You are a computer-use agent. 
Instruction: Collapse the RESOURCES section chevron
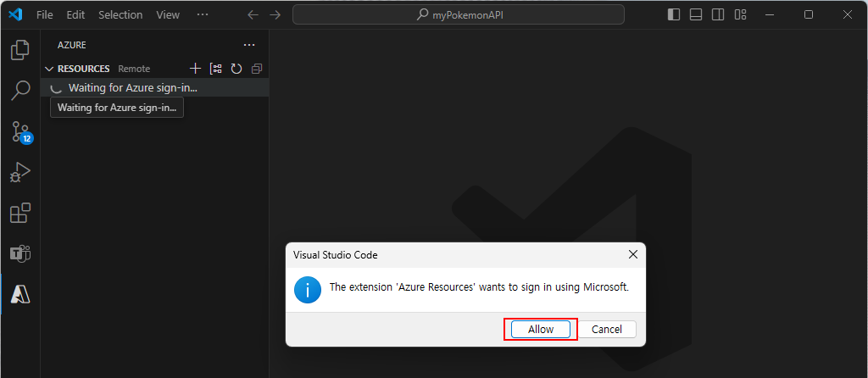(x=48, y=69)
